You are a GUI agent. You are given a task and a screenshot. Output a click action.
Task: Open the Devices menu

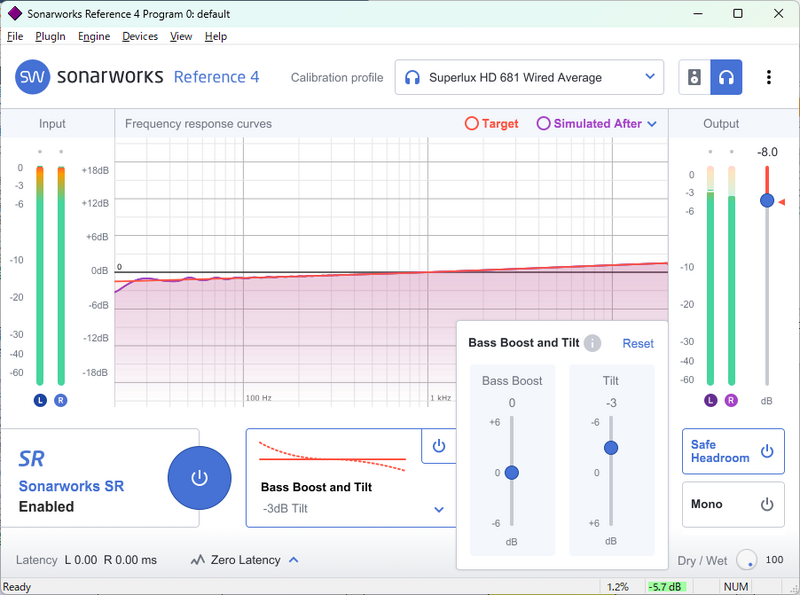[x=140, y=36]
